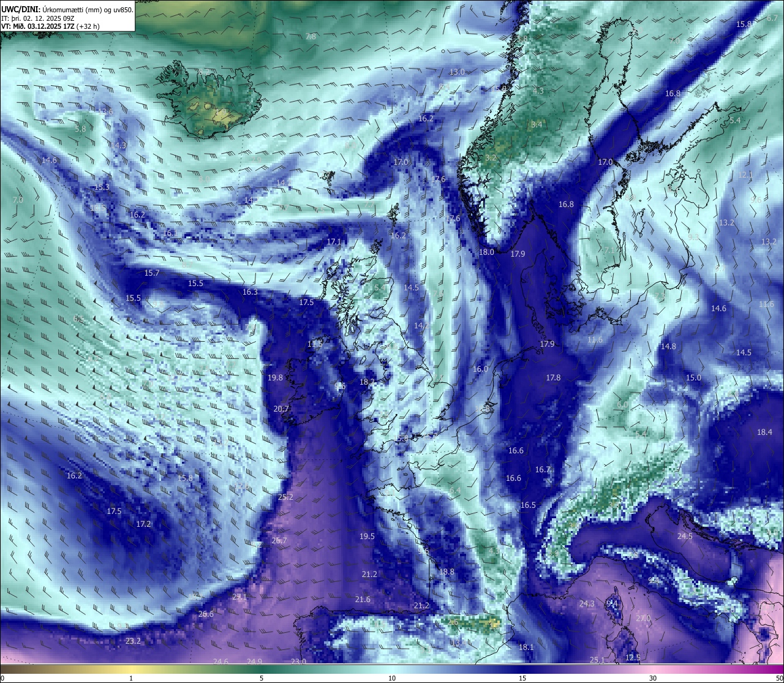Click the 4.3 value over northern Scandinavia
The height and width of the screenshot is (683, 784).
coord(538,91)
